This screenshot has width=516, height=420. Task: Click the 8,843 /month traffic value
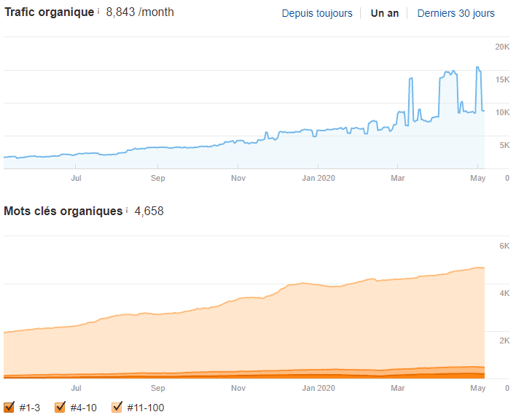pyautogui.click(x=140, y=12)
